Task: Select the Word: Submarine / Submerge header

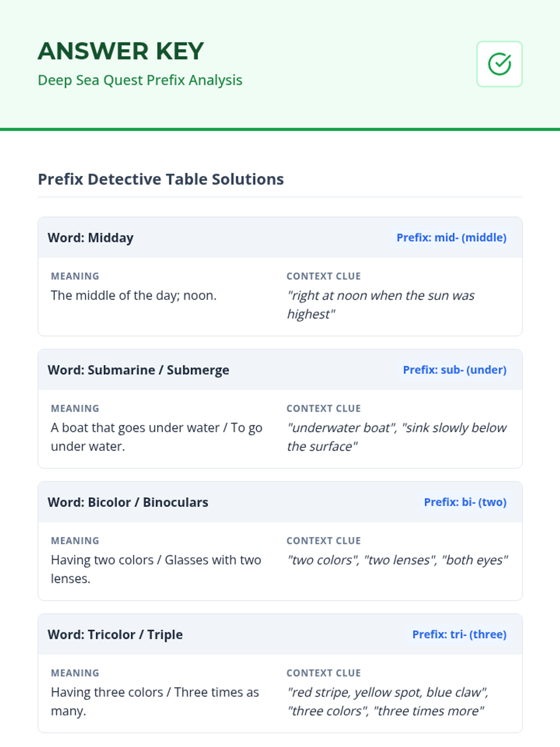Action: coord(138,370)
